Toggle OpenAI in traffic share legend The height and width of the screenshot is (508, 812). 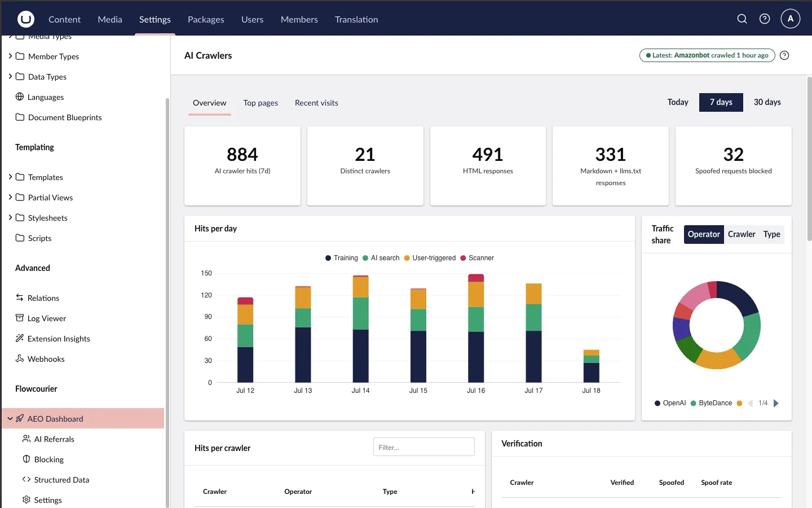tap(670, 403)
